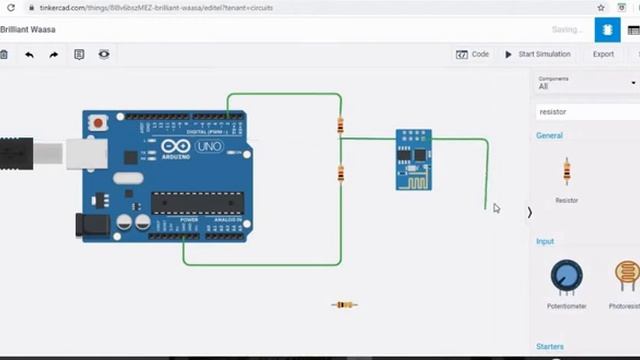Select the loose horizontal resistor
This screenshot has height=360, width=640.
344,304
